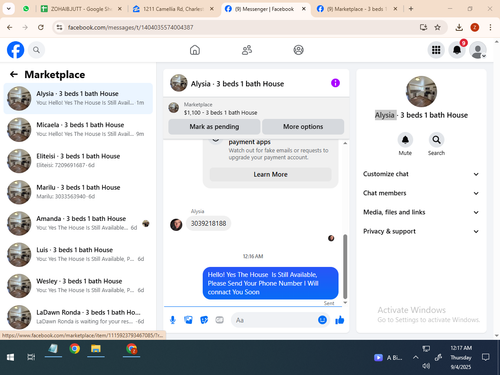This screenshot has width=500, height=375.
Task: Open the Facebook search magnifier
Action: coord(36,50)
